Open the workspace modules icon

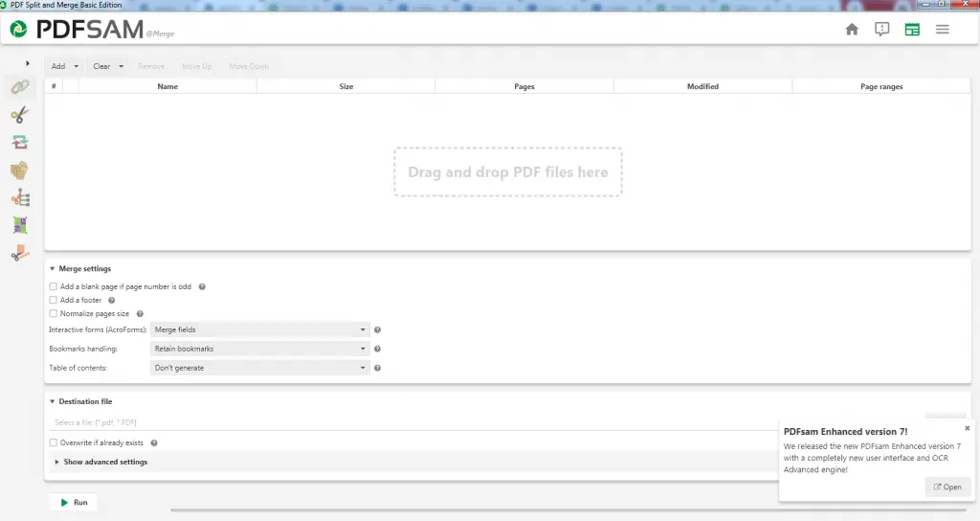912,30
